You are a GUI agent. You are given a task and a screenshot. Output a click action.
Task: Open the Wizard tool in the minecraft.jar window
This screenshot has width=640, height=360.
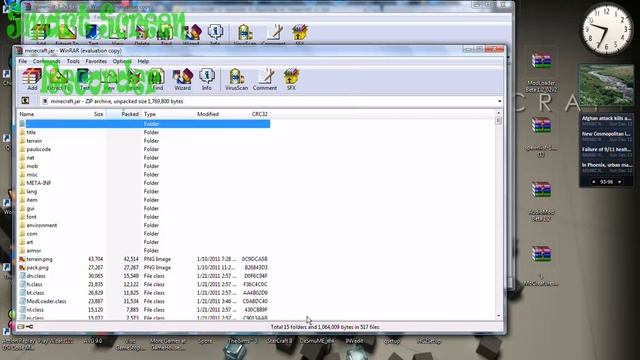(182, 79)
